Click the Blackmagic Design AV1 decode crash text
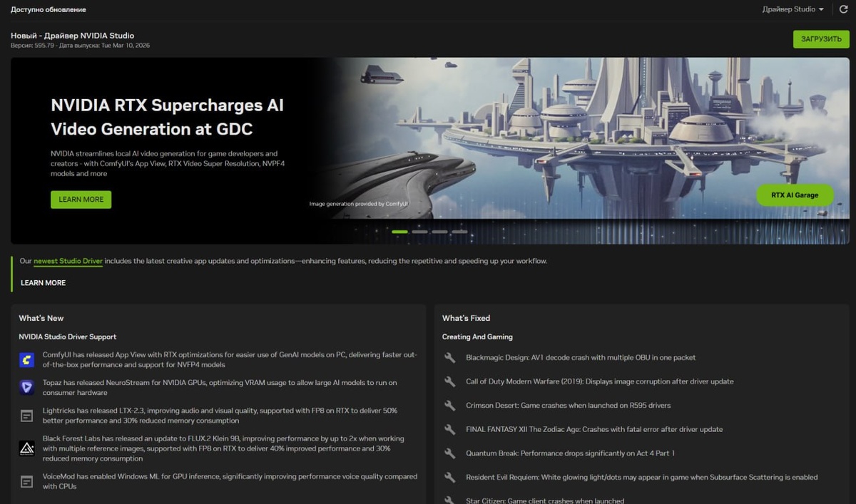This screenshot has height=504, width=856. 581,358
